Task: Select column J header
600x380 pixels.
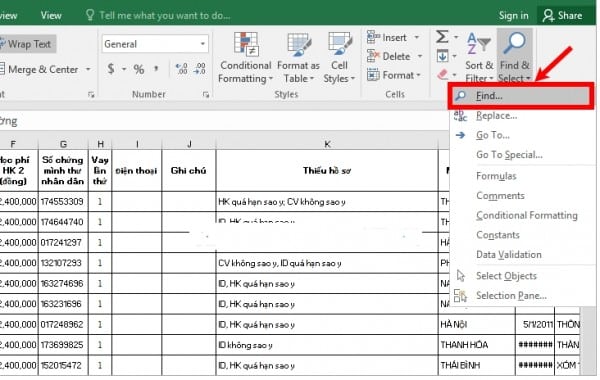Action: (189, 144)
